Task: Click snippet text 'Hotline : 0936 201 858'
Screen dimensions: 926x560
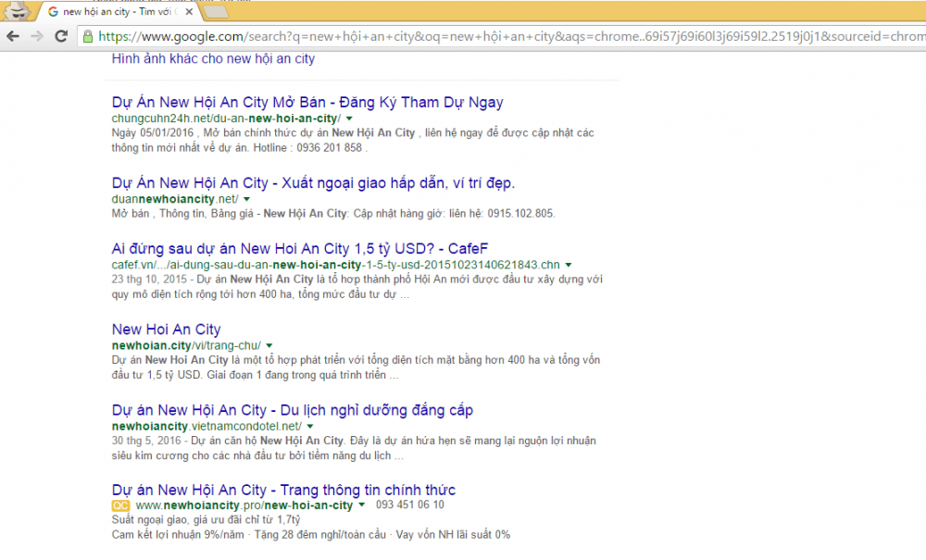Action: tap(307, 148)
